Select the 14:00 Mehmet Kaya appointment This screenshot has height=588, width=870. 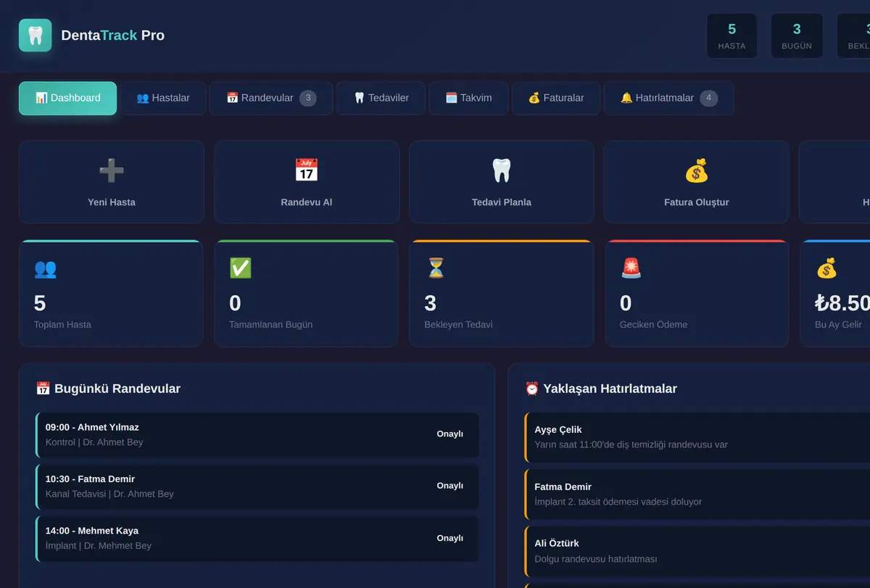point(257,538)
